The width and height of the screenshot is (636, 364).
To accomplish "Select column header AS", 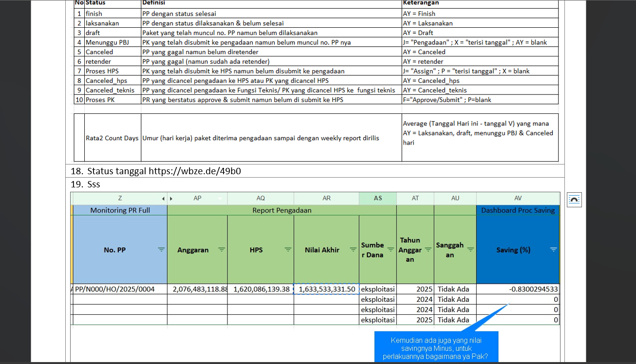I will (378, 199).
